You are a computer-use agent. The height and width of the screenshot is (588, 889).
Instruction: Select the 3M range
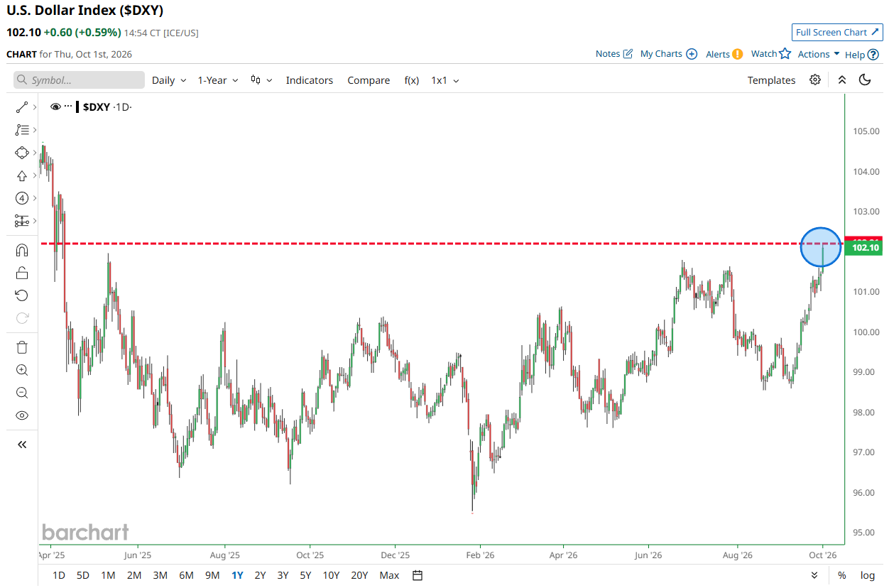(160, 575)
